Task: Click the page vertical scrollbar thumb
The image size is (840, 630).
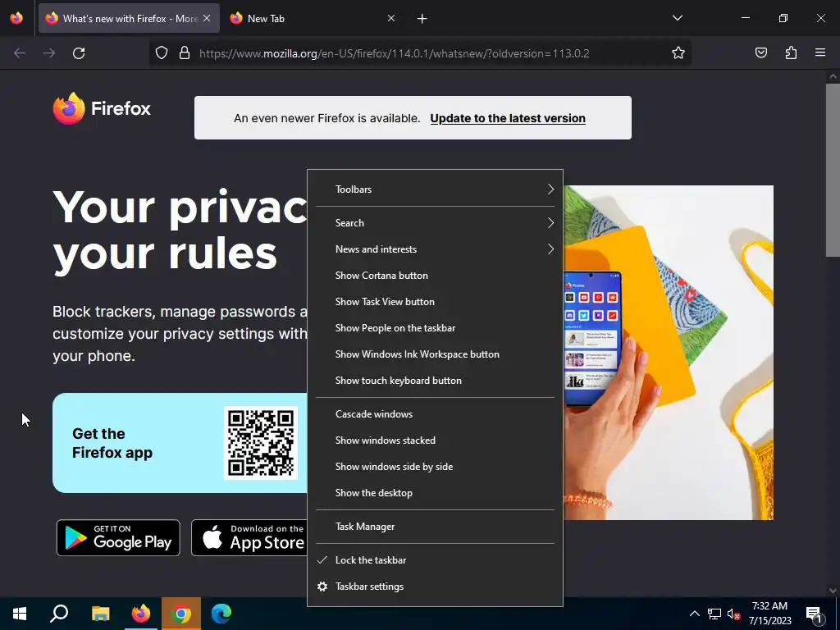Action: [832, 170]
